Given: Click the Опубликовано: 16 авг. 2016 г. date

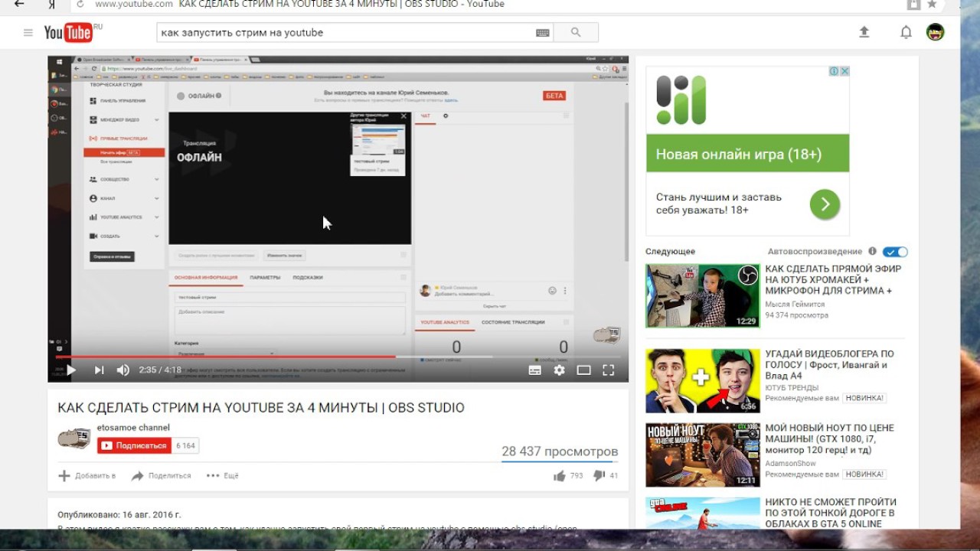Looking at the screenshot, I should click(x=119, y=514).
